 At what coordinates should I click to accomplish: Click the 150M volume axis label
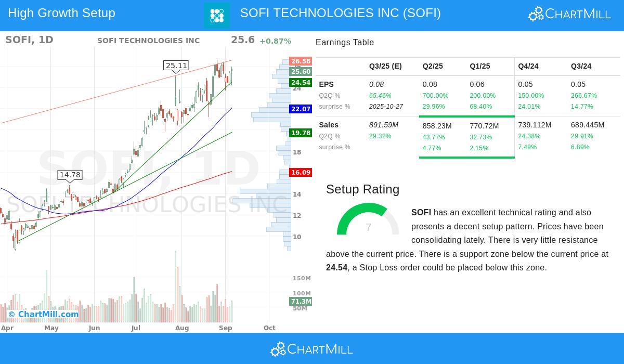point(302,279)
